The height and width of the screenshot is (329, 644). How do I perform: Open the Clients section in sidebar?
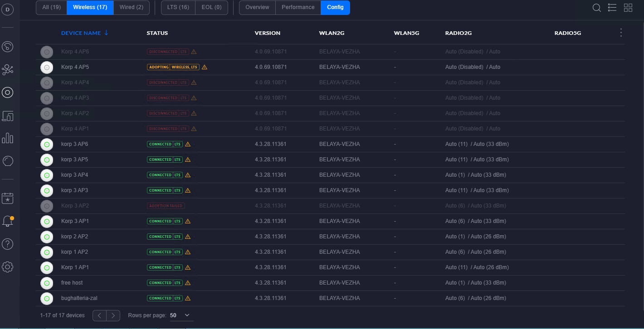pos(8,116)
